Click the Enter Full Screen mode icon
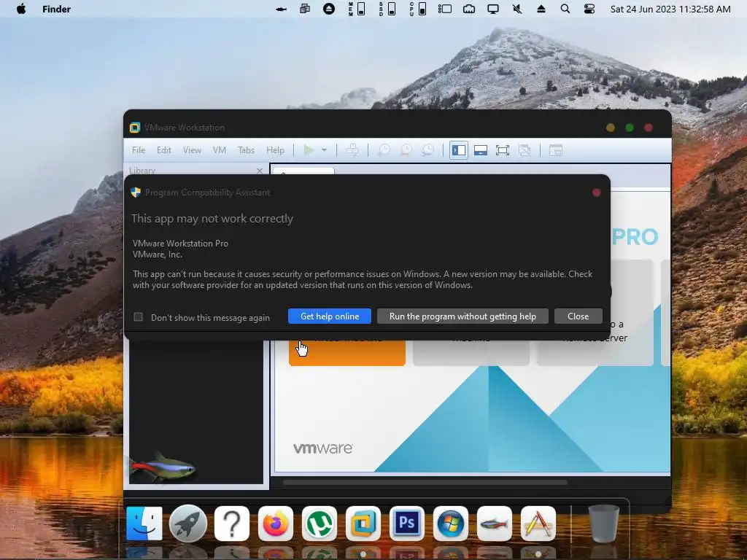This screenshot has height=560, width=747. (503, 150)
